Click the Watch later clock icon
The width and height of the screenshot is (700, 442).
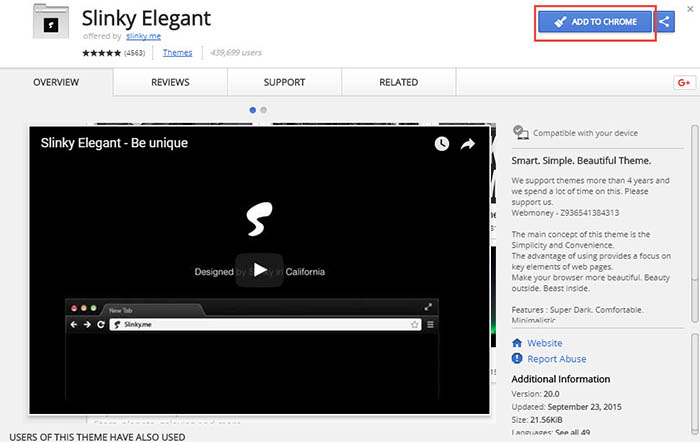(x=442, y=144)
